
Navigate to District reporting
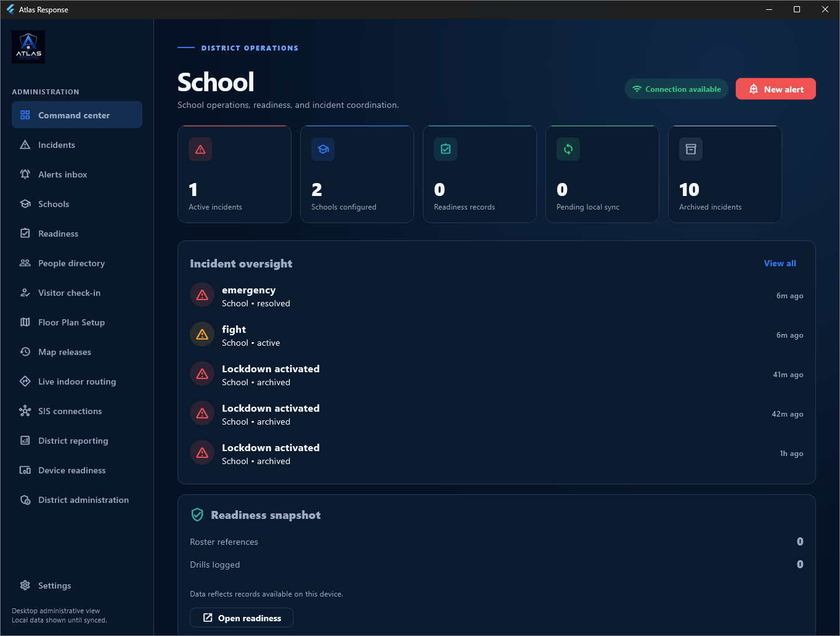pos(77,441)
